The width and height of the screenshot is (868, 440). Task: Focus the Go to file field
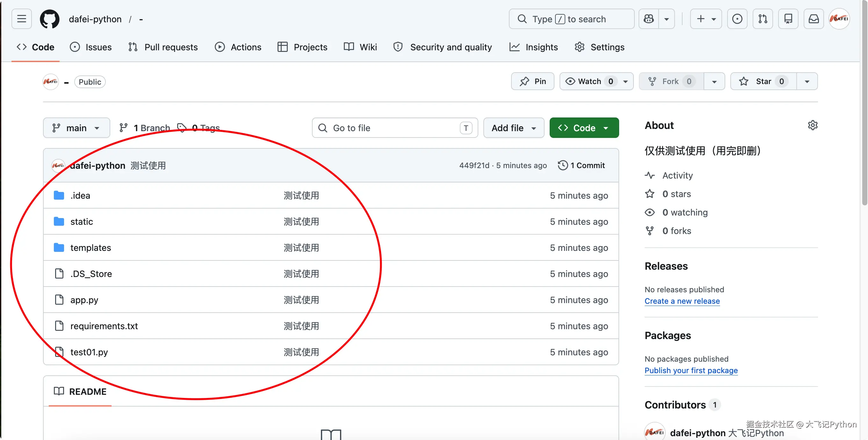395,128
